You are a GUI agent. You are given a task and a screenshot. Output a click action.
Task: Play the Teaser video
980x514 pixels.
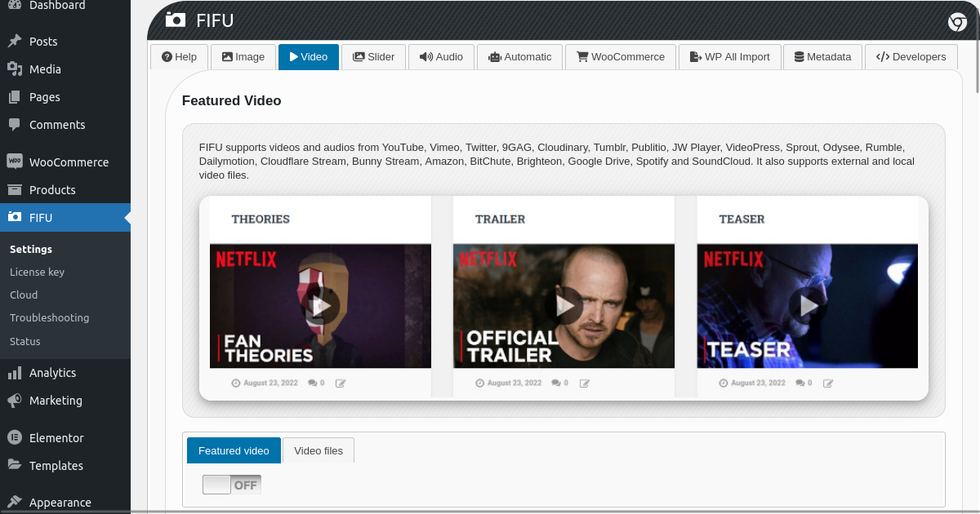click(808, 306)
